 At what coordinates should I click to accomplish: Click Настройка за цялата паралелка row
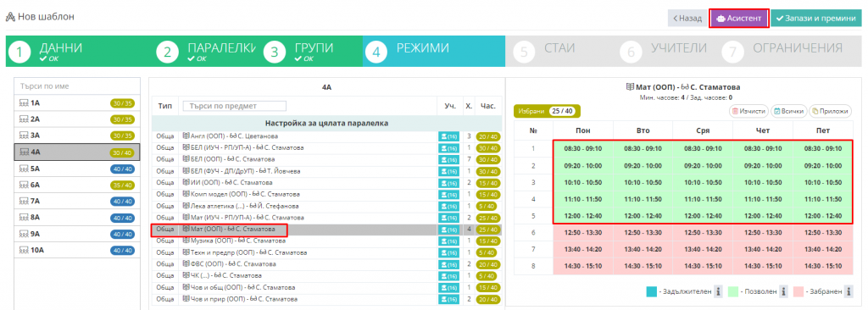(326, 123)
